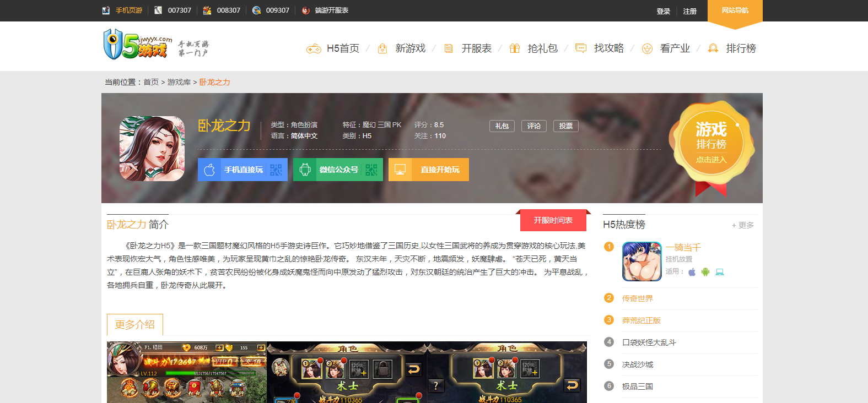This screenshot has height=403, width=868.
Task: Click the Android icon on 微信公众号
Action: click(x=305, y=170)
